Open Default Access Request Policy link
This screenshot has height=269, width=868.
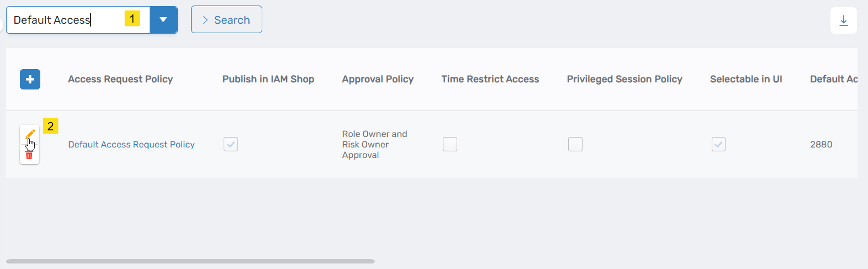[x=131, y=144]
